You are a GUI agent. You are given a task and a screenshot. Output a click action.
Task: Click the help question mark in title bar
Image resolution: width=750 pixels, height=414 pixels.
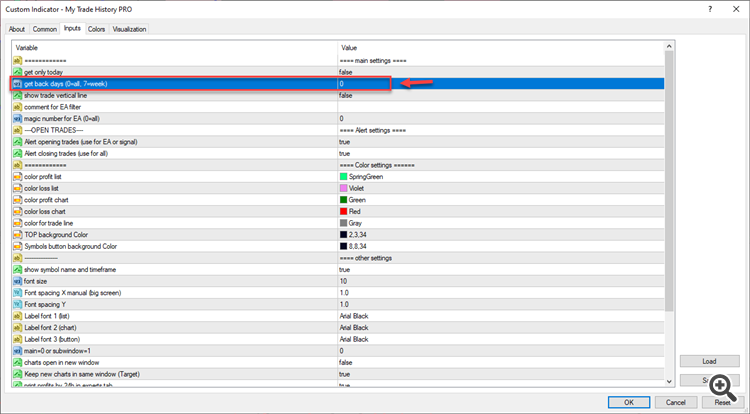[x=710, y=9]
